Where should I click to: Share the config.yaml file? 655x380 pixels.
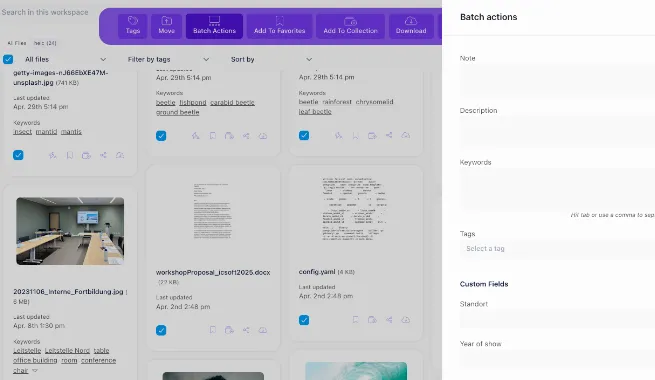pyautogui.click(x=389, y=320)
